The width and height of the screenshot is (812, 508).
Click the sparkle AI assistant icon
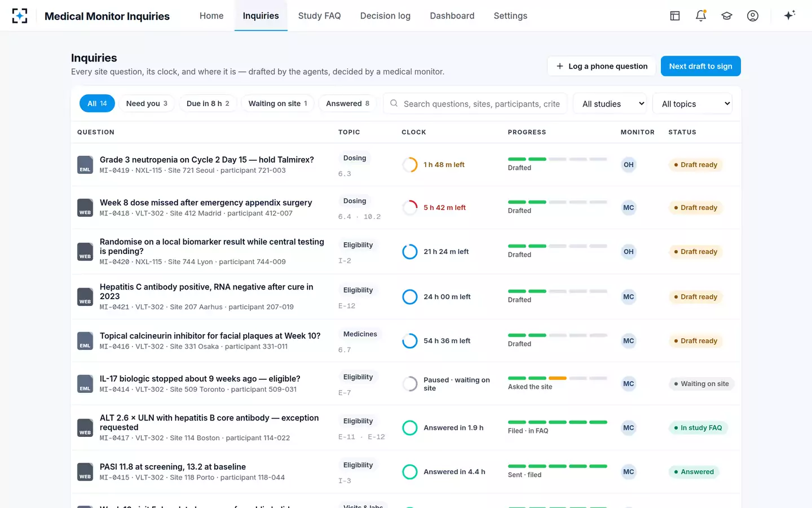click(789, 15)
